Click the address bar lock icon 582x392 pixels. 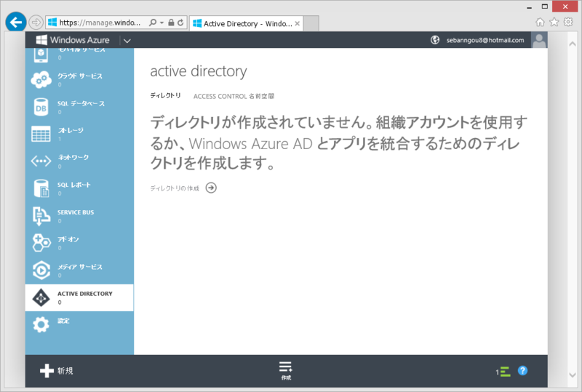click(171, 23)
